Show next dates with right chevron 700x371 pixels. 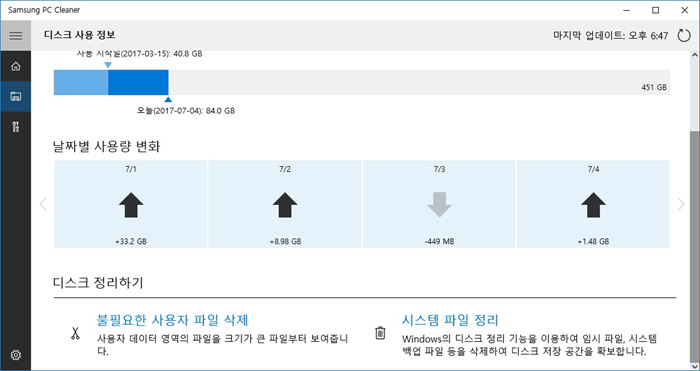pyautogui.click(x=681, y=204)
